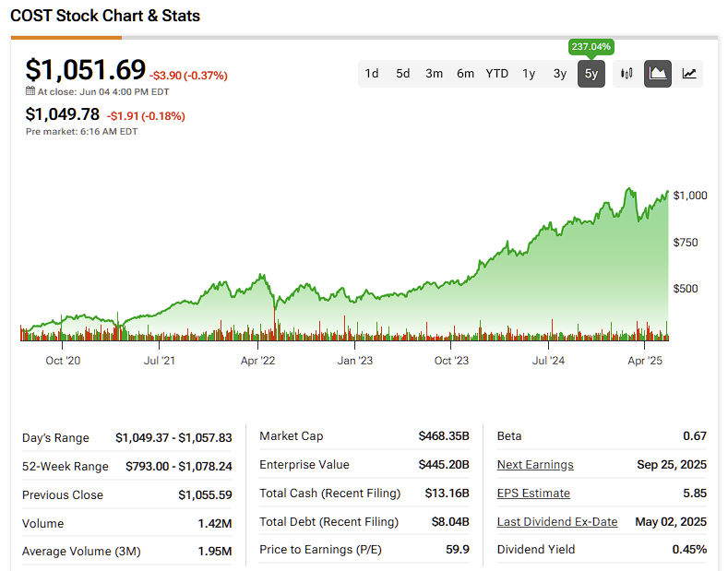
Task: Click the $750 price axis label
Action: pyautogui.click(x=686, y=243)
